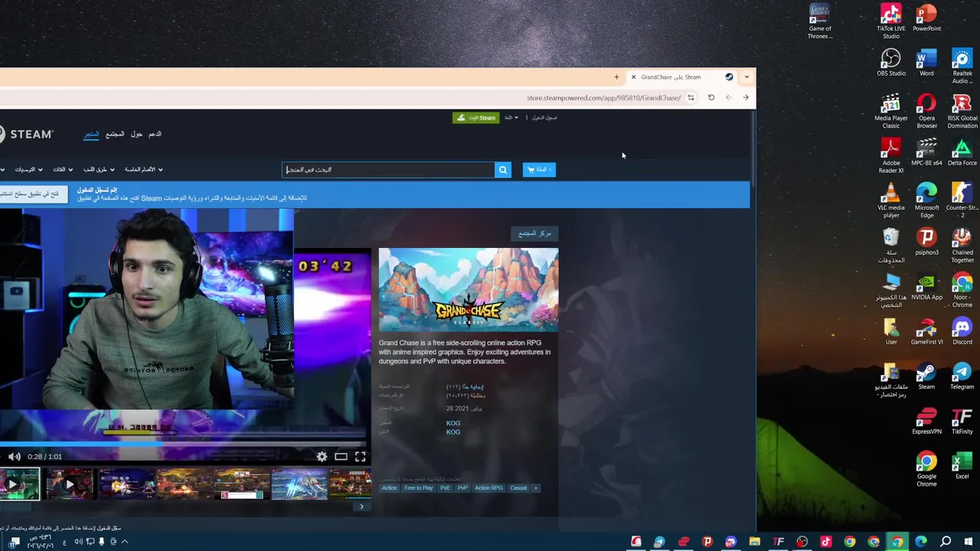Open Telegram desktop icon
This screenshot has height=551, width=980.
click(x=962, y=377)
